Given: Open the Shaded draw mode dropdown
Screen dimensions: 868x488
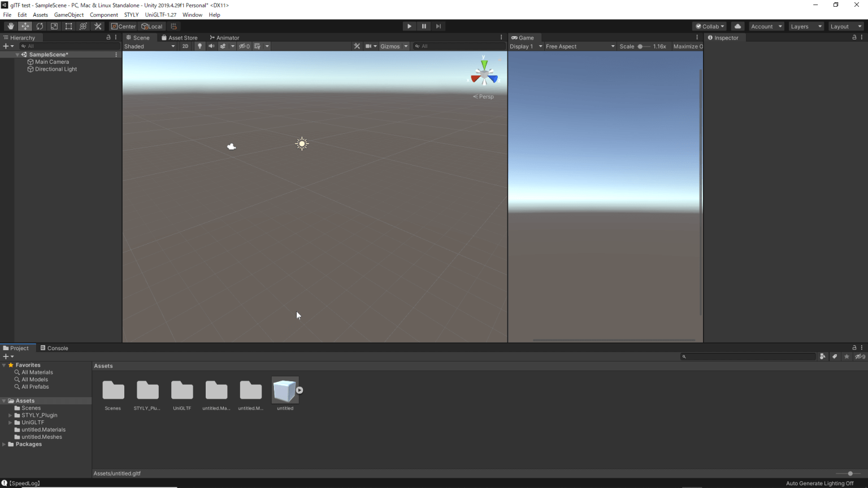Looking at the screenshot, I should 150,46.
